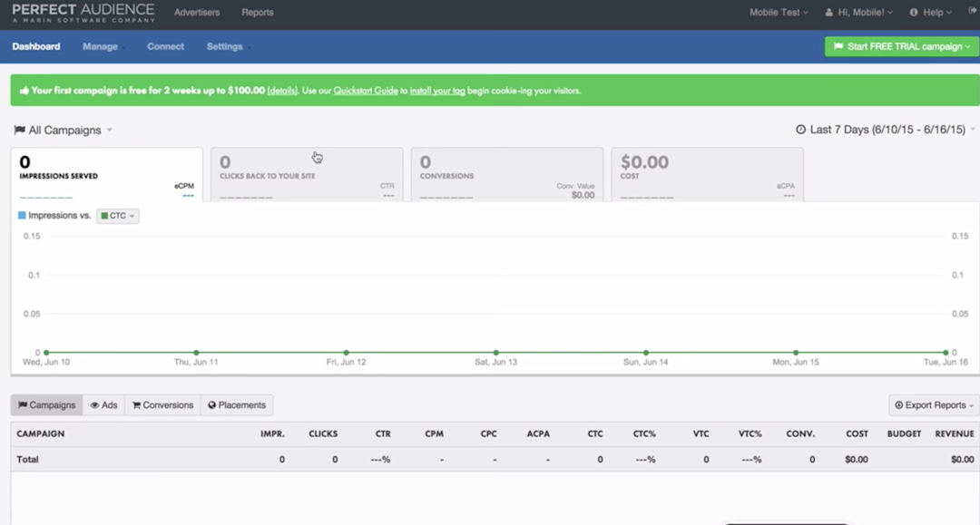This screenshot has width=980, height=525.
Task: Sort table by CPC column header
Action: [489, 433]
